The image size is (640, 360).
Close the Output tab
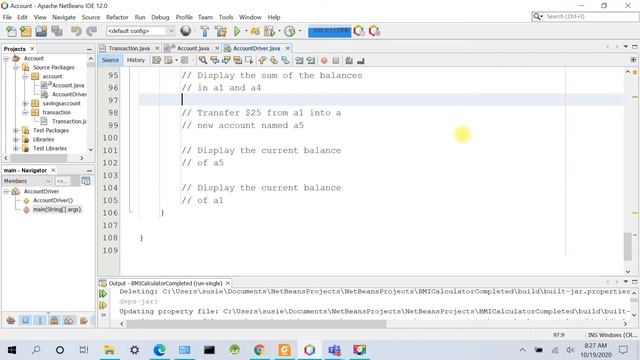(x=228, y=283)
